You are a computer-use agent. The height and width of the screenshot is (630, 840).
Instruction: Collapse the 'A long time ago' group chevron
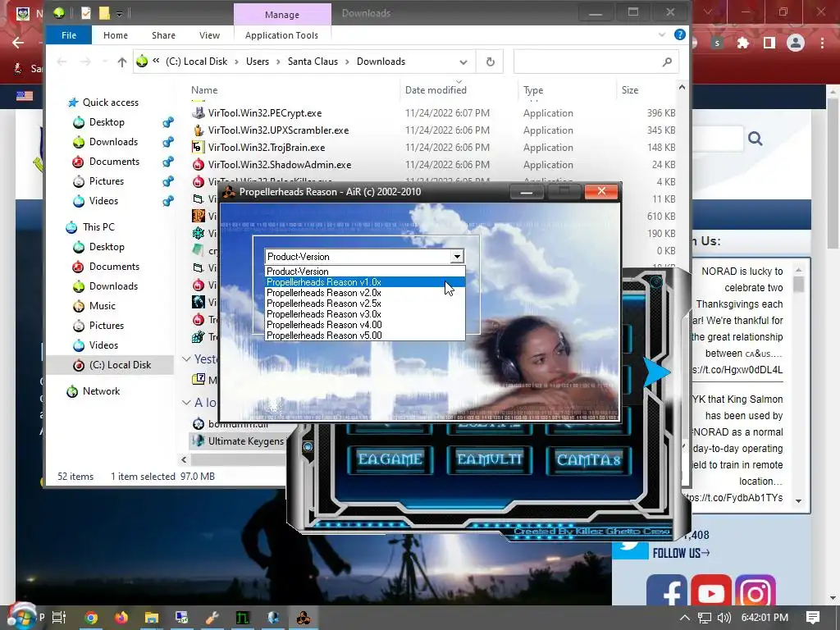[186, 402]
